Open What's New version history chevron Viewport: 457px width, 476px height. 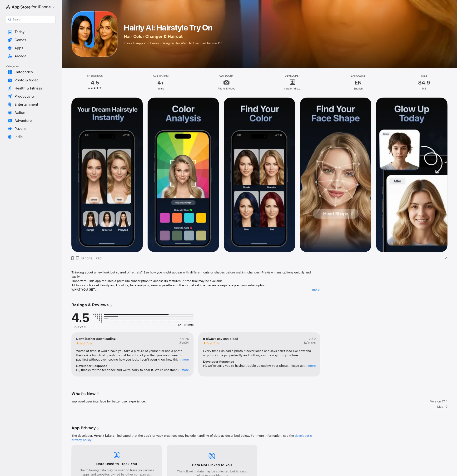click(x=98, y=394)
